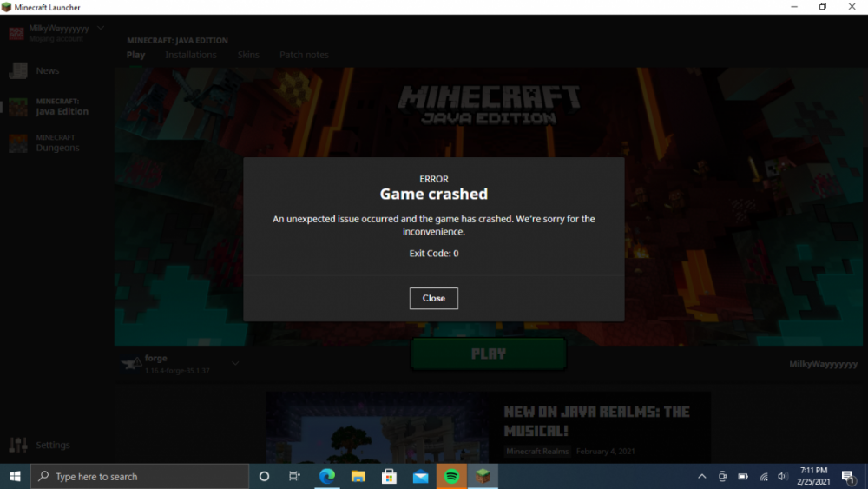Viewport: 868px width, 489px height.
Task: Click the Meet Now tray icon
Action: [722, 476]
